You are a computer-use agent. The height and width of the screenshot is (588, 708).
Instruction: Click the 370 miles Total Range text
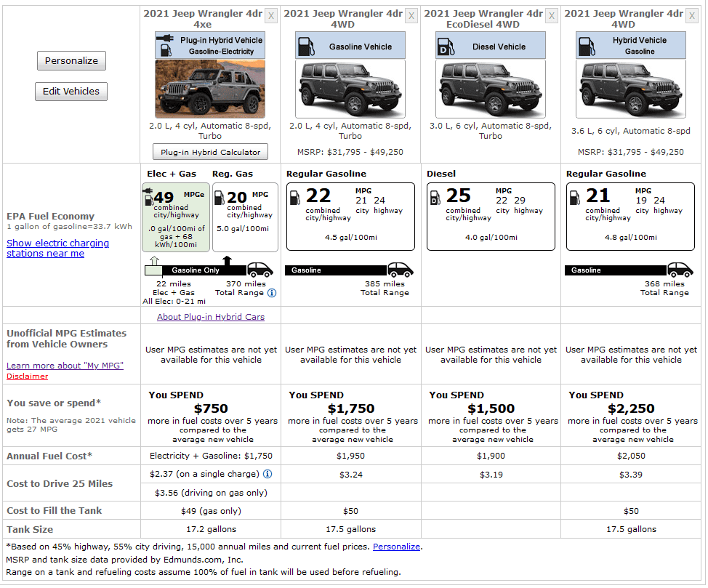coord(240,288)
